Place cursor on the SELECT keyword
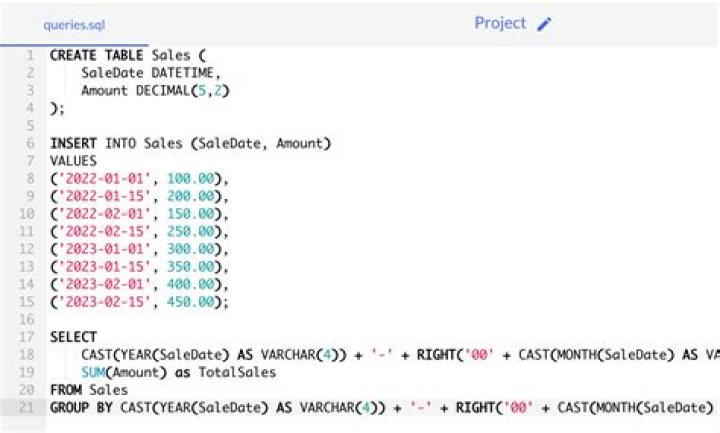 point(73,337)
